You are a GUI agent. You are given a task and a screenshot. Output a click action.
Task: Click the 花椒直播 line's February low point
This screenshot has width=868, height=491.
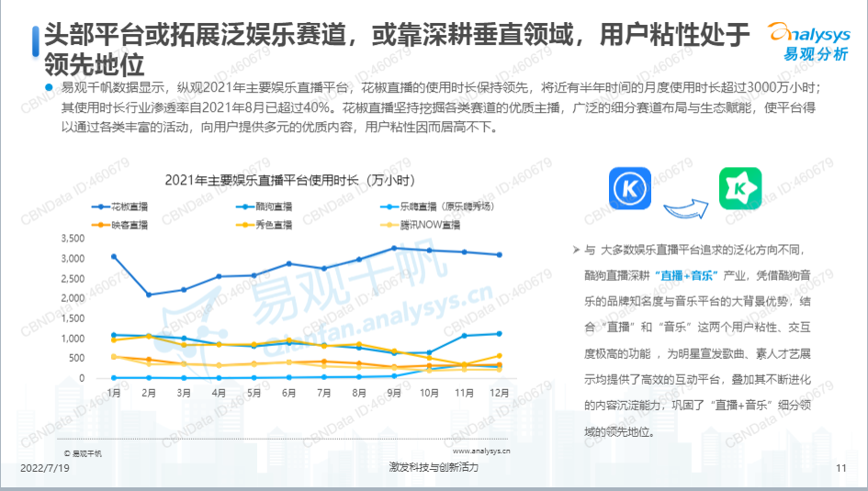149,295
